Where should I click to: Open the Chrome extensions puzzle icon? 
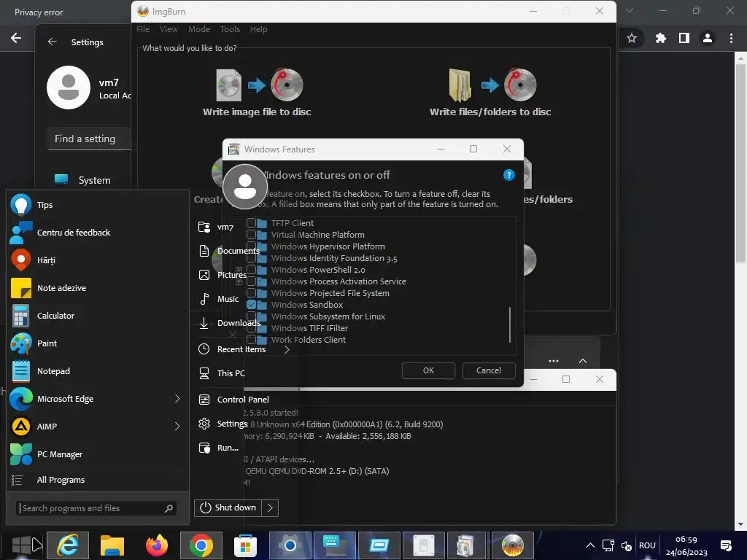click(661, 38)
